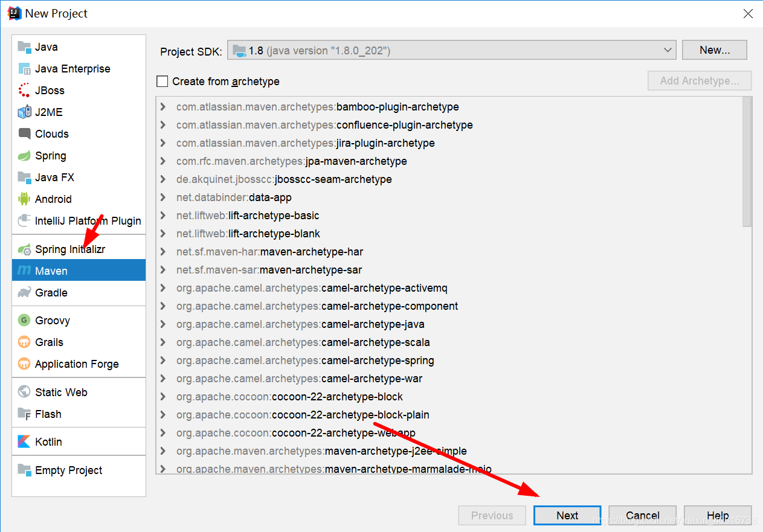Viewport: 763px width, 532px height.
Task: Select cocoon-22-archetype-block-plain row
Action: coord(449,415)
